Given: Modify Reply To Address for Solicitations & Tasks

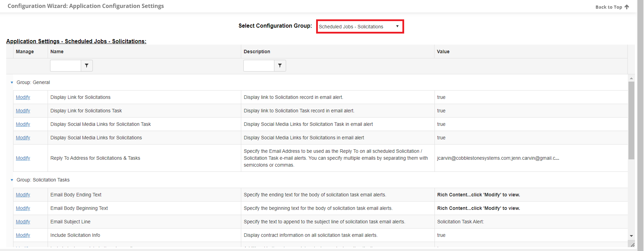Looking at the screenshot, I should 23,158.
